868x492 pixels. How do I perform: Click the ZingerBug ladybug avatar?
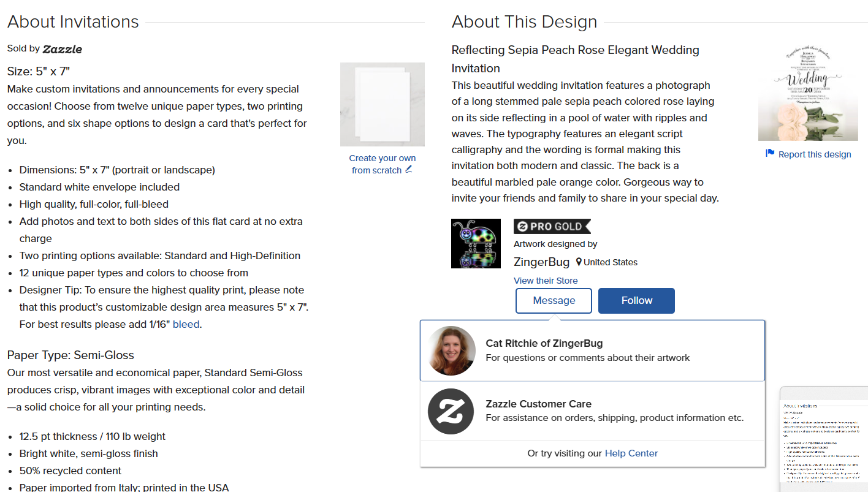coord(476,243)
